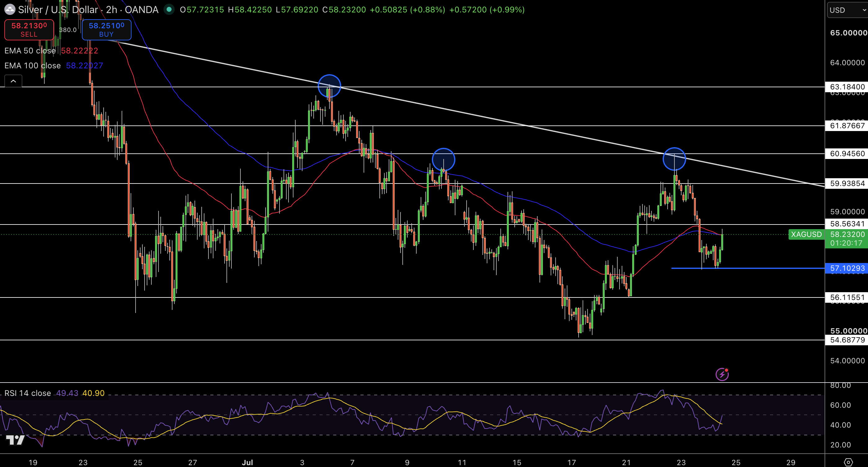Click the blue BUY 58.25100 button
The image size is (868, 467).
click(106, 30)
